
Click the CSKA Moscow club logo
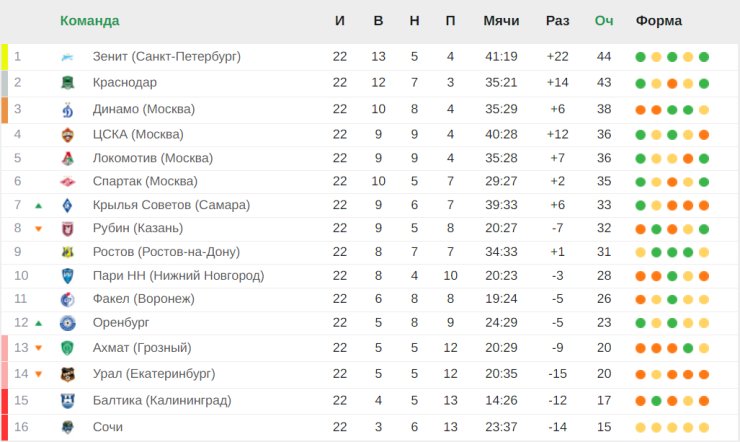67,134
